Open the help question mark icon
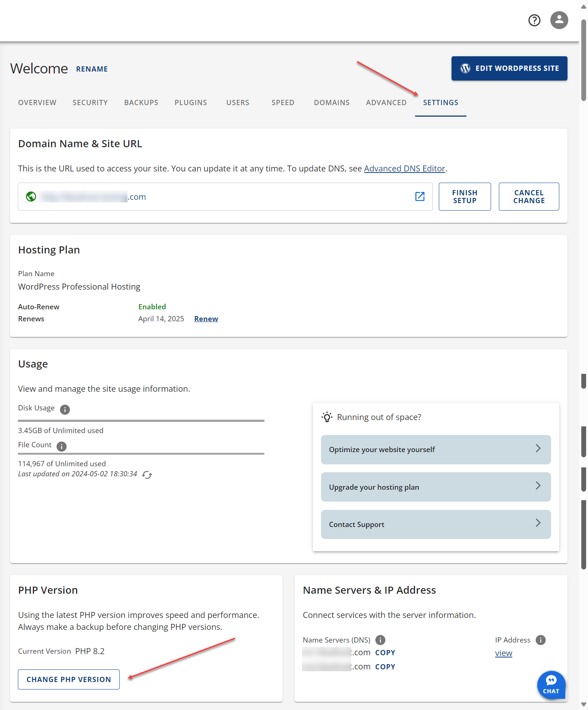588x710 pixels. [534, 20]
